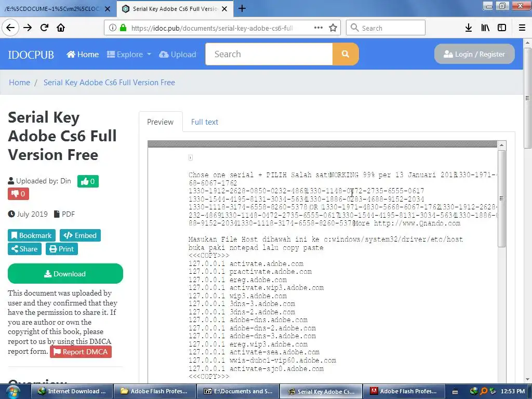532x399 pixels.
Task: Open the Firefox hamburger menu
Action: click(x=522, y=28)
